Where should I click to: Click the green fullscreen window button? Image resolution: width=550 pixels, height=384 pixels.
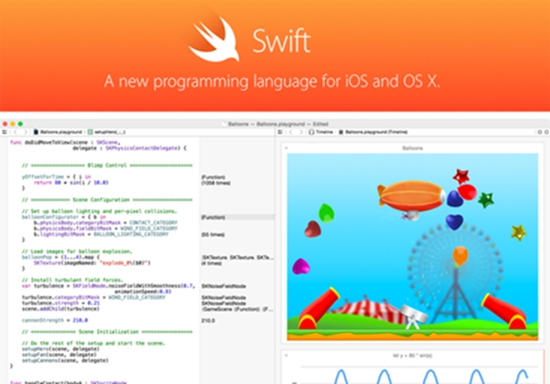20,124
